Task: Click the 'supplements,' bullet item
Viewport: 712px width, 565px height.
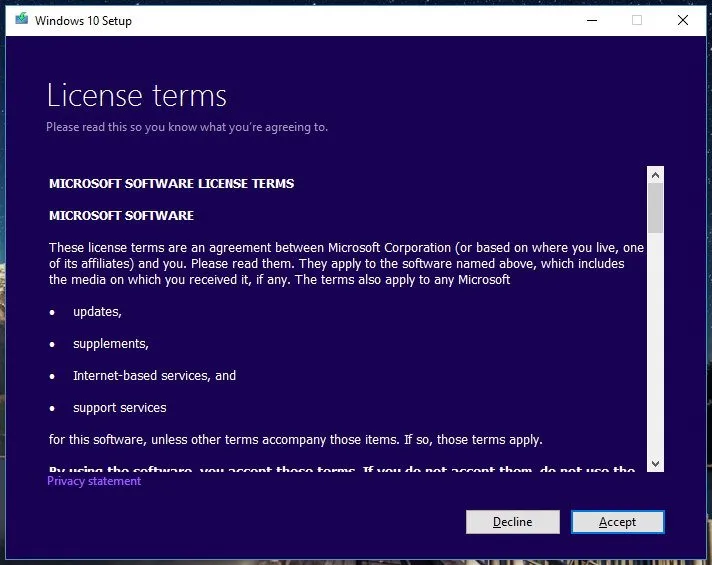Action: [x=111, y=344]
